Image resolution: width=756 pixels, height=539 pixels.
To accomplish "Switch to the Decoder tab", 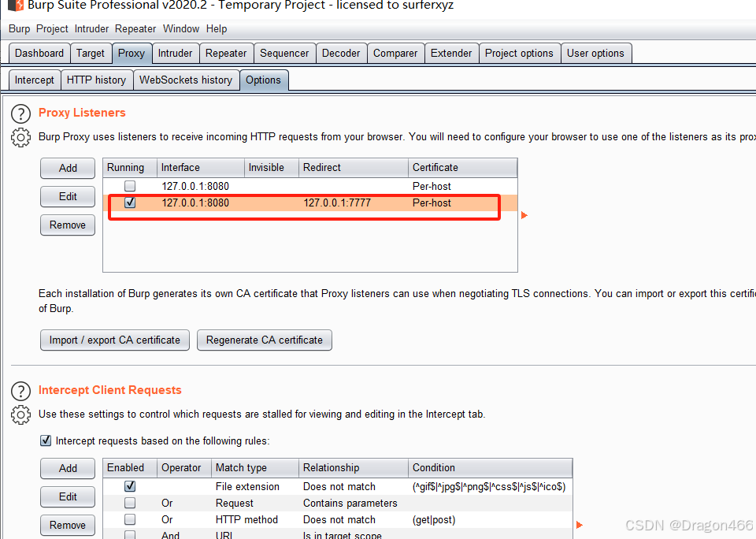I will [341, 53].
